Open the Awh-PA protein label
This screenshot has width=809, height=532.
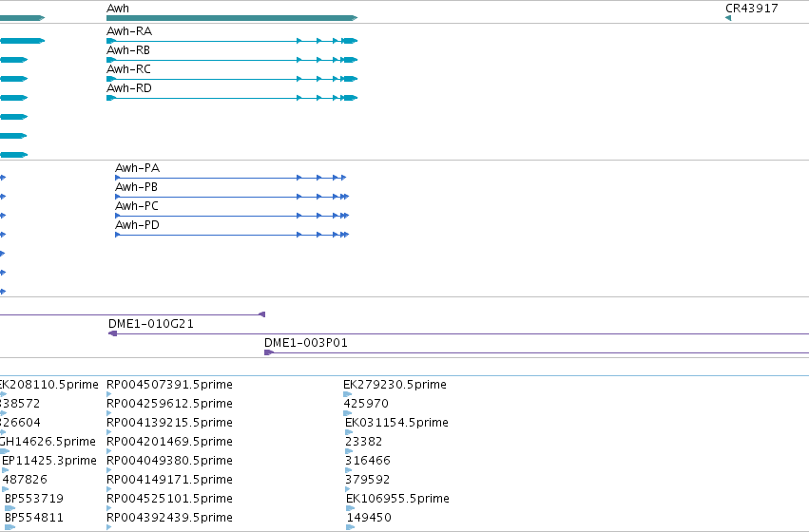pyautogui.click(x=137, y=168)
